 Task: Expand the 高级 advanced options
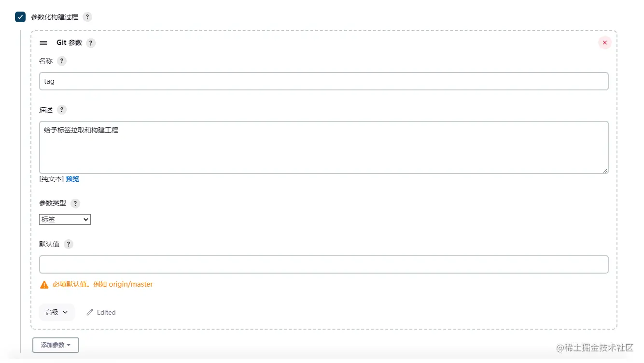56,312
